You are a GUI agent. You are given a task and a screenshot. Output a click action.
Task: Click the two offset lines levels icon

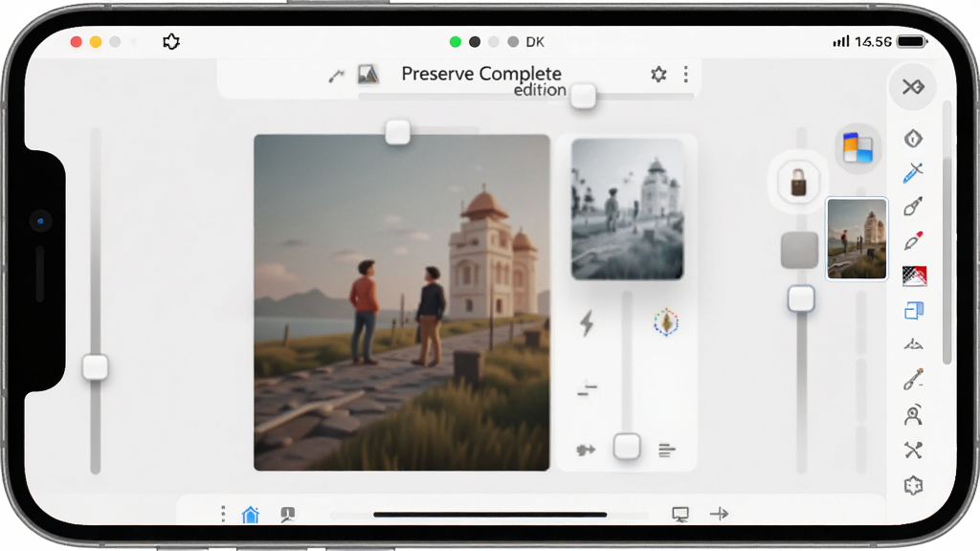(587, 388)
